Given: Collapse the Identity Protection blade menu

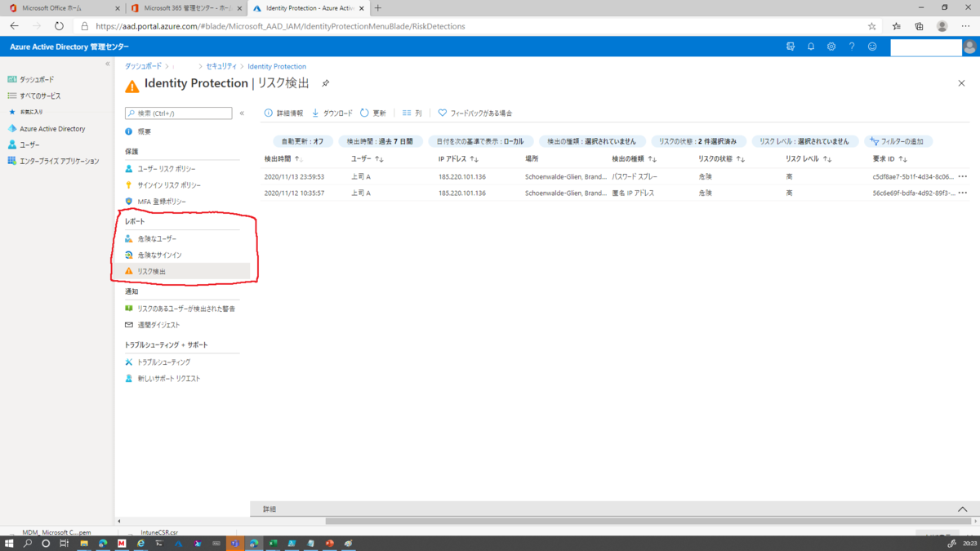Looking at the screenshot, I should pyautogui.click(x=242, y=113).
